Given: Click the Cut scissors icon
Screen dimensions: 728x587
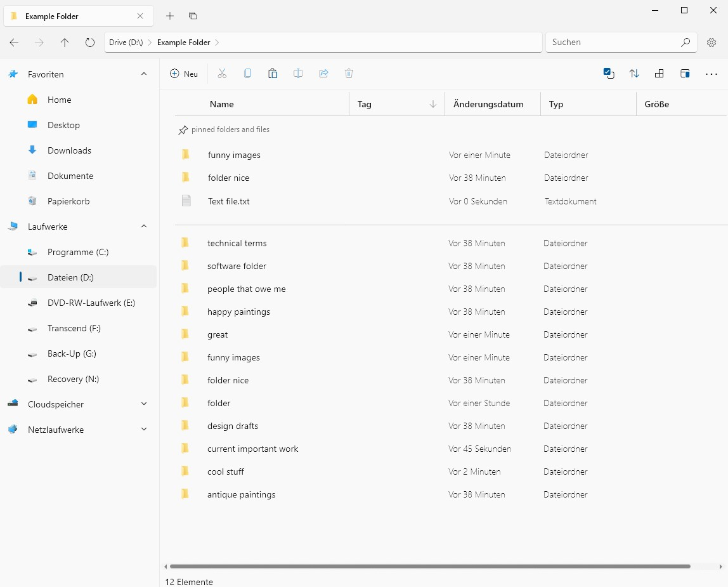Looking at the screenshot, I should 222,74.
